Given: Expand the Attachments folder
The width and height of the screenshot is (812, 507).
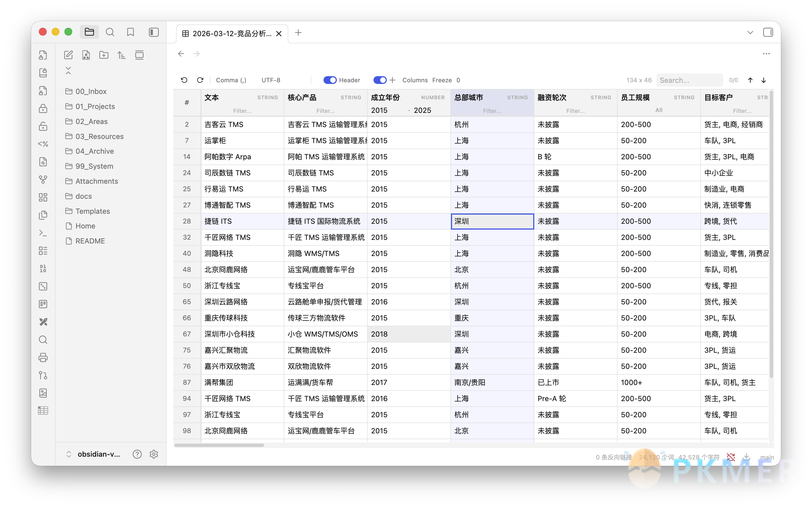Looking at the screenshot, I should (x=96, y=181).
